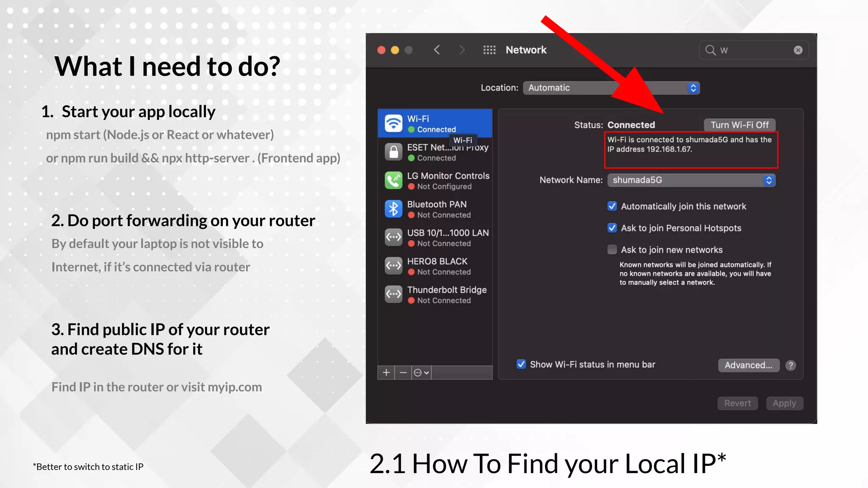Show all preferences grid icon
The width and height of the screenshot is (868, 488).
(490, 50)
